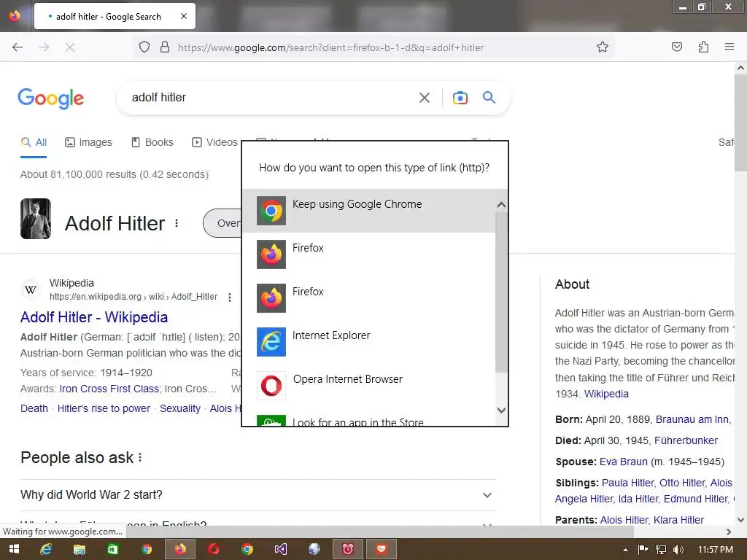Open People also ask options dots
The height and width of the screenshot is (560, 747).
click(140, 458)
